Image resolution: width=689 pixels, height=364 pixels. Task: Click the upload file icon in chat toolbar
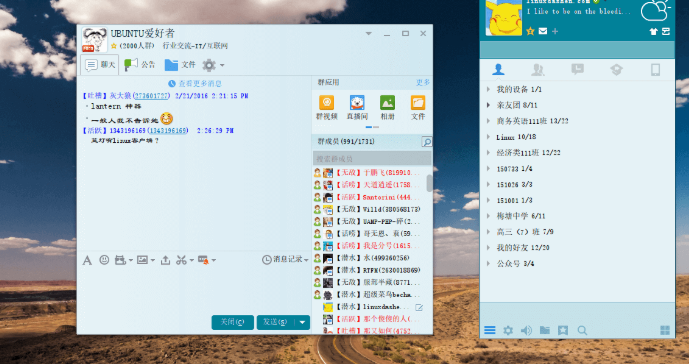(165, 260)
